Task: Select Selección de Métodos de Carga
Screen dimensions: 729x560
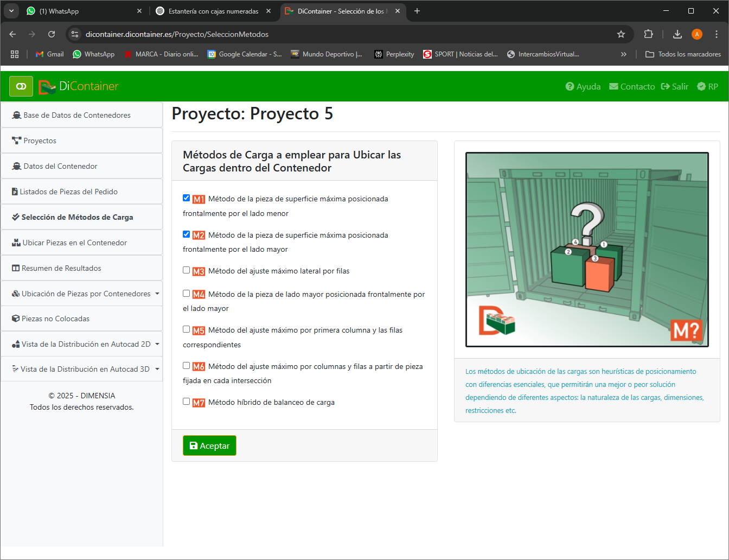Action: (x=82, y=217)
